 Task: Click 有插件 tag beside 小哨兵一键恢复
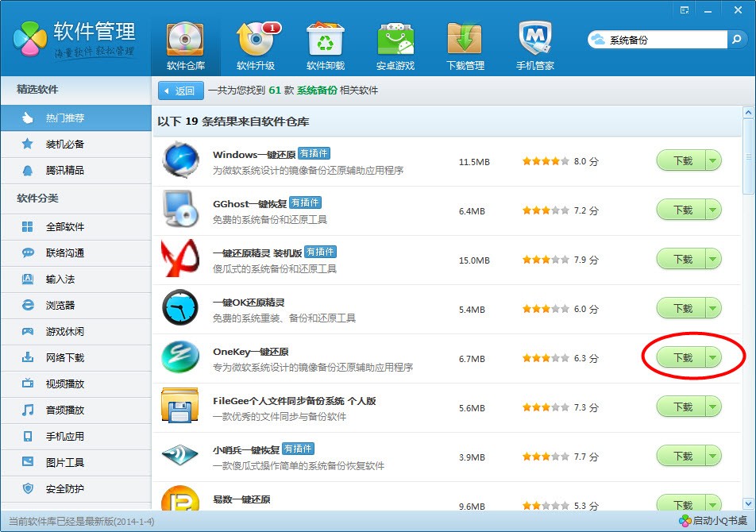pyautogui.click(x=298, y=449)
